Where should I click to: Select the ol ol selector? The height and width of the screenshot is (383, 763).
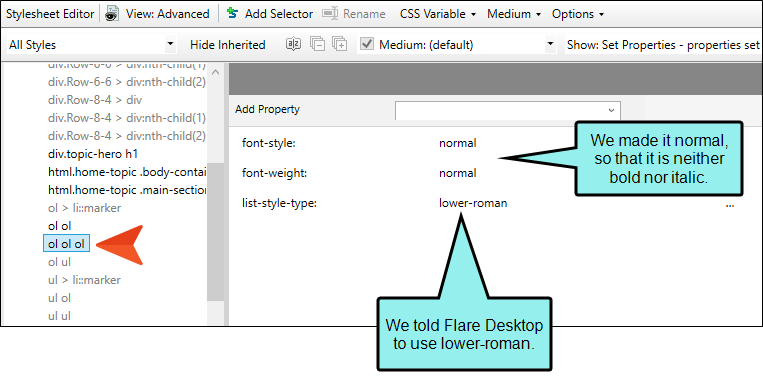pos(59,226)
